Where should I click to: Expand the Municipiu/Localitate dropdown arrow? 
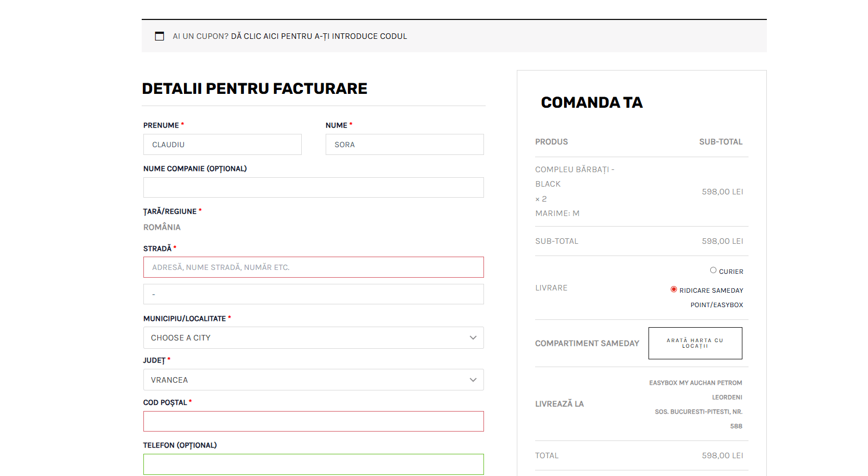(x=473, y=338)
